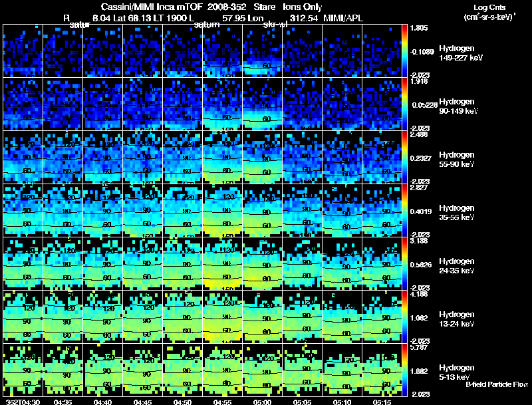Select 'Hydrogen 5-13 keV' row label
This screenshot has height=405, width=532.
pyautogui.click(x=457, y=372)
